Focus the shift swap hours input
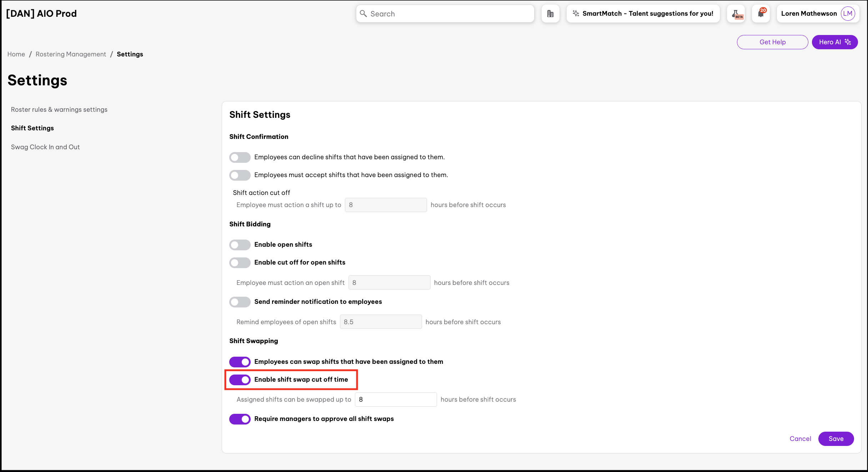This screenshot has height=472, width=868. pos(396,400)
